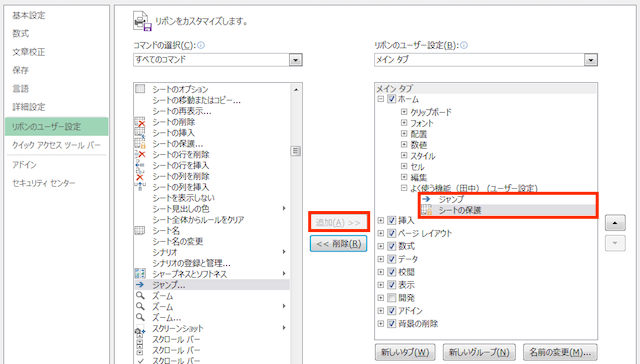
Task: Toggle the ホーム tab checkbox
Action: (x=391, y=99)
